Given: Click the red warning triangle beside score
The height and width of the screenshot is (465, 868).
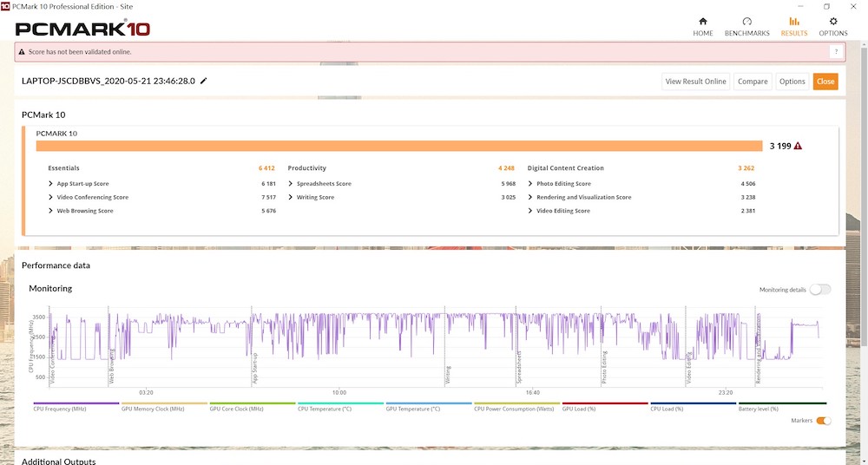Looking at the screenshot, I should coord(798,147).
